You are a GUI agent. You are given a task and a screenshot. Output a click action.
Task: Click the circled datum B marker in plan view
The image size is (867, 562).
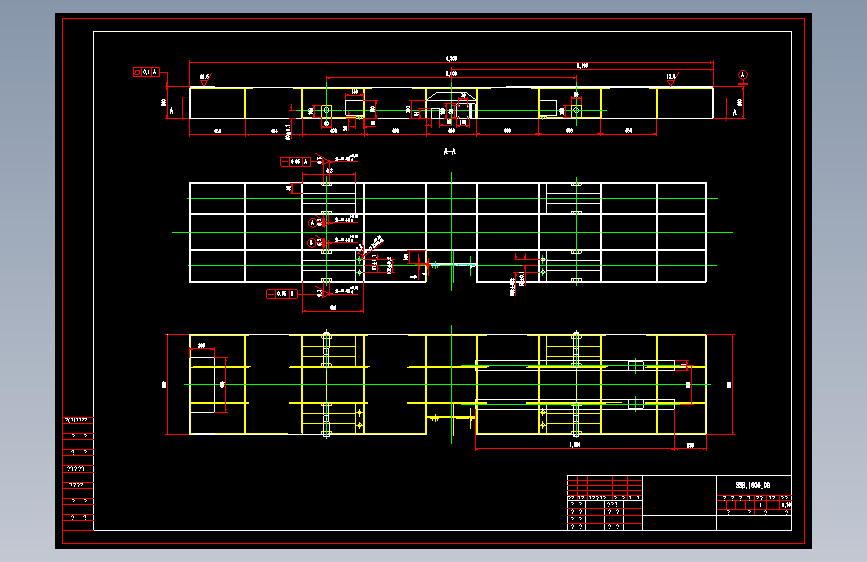pos(312,242)
